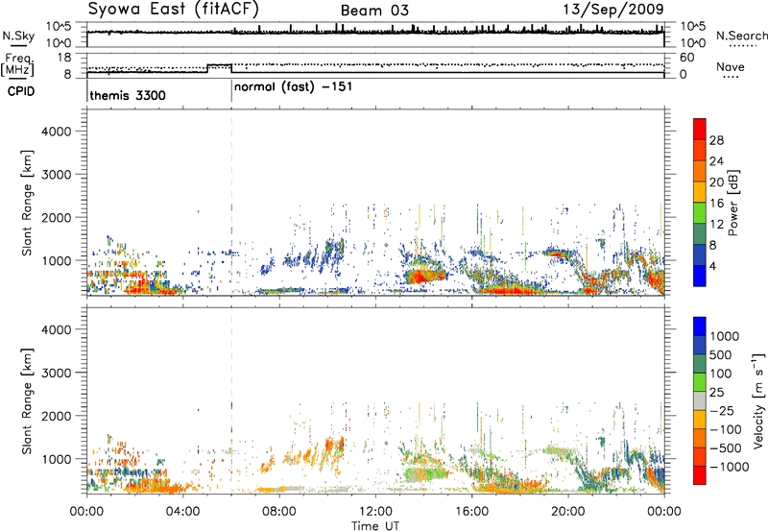The height and width of the screenshot is (532, 768).
Task: Click the 'Freq. [MHz]' axis label
Action: 17,65
